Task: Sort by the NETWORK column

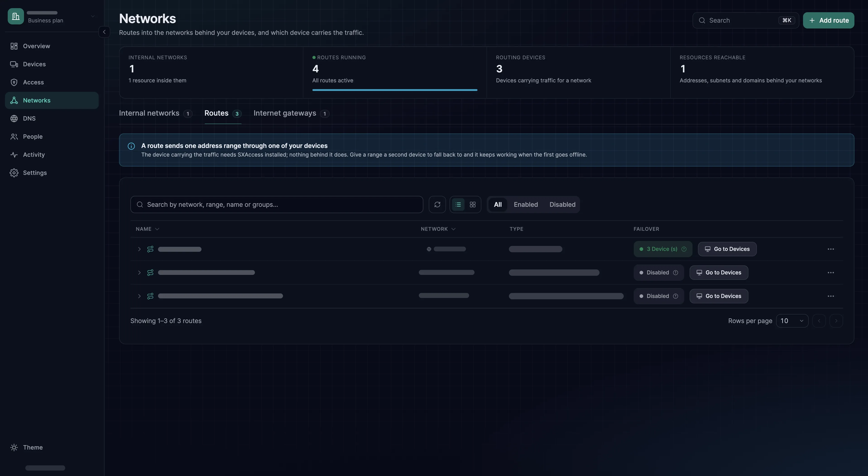Action: click(x=438, y=229)
